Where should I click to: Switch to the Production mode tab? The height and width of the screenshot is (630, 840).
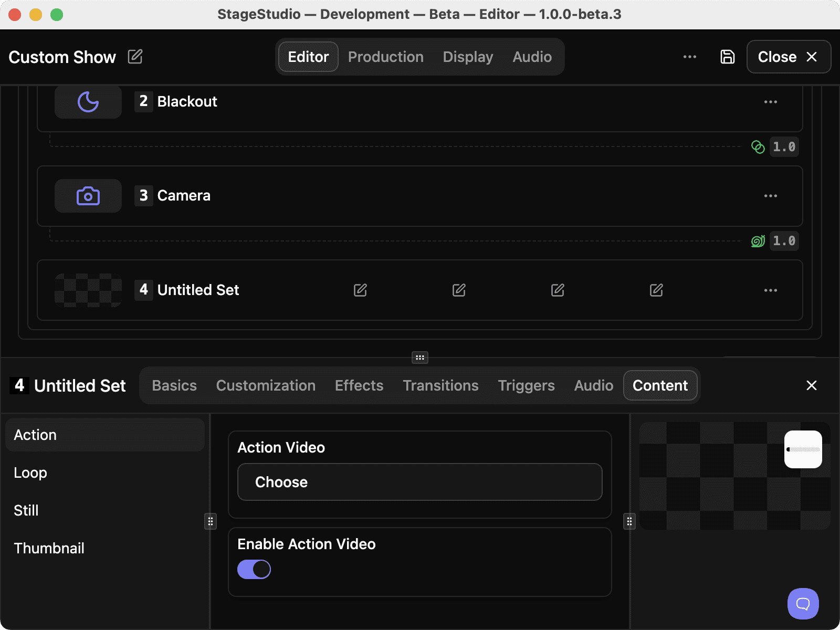[386, 57]
